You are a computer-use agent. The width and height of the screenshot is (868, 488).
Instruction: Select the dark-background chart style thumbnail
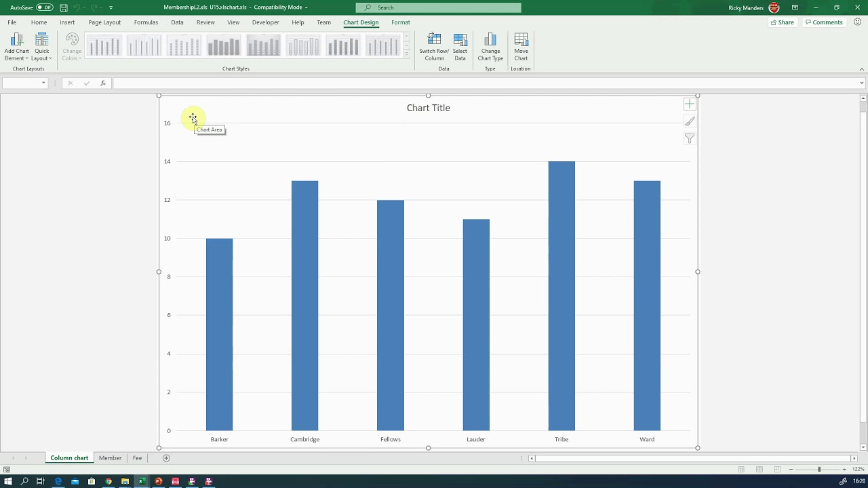pos(264,47)
